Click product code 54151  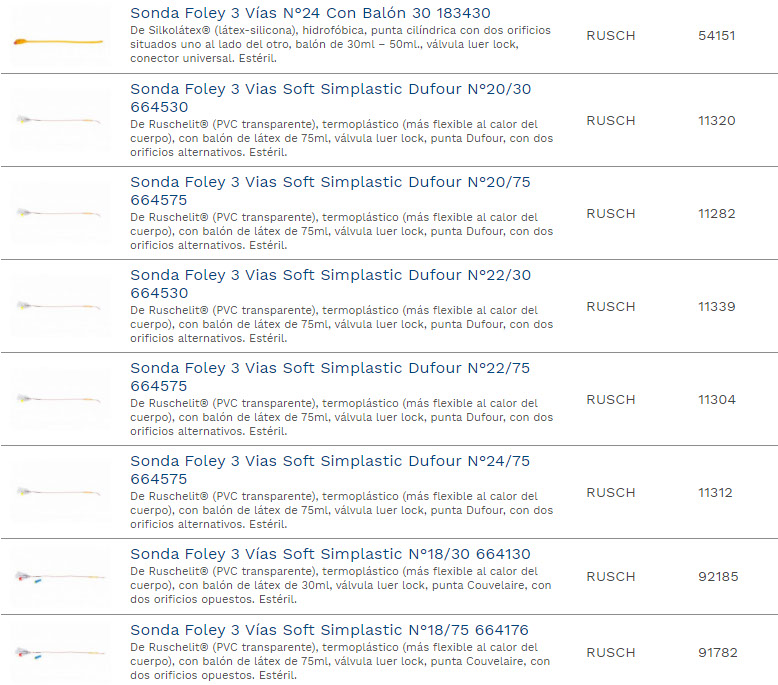point(716,36)
